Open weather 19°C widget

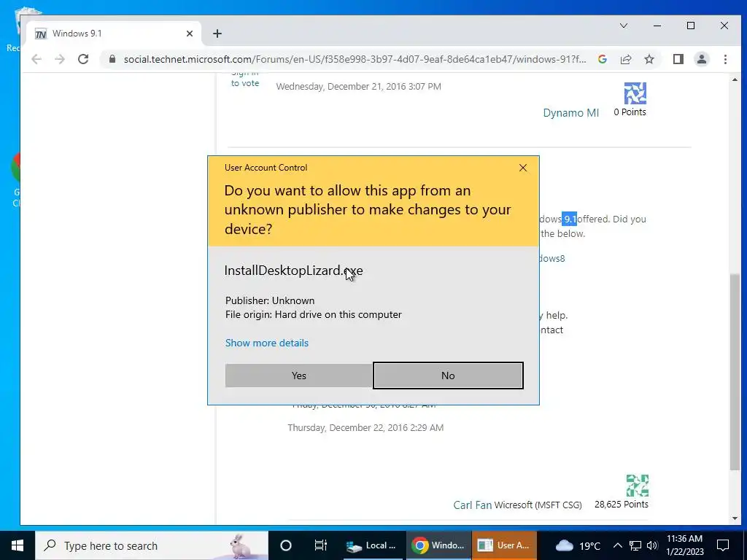pos(578,545)
